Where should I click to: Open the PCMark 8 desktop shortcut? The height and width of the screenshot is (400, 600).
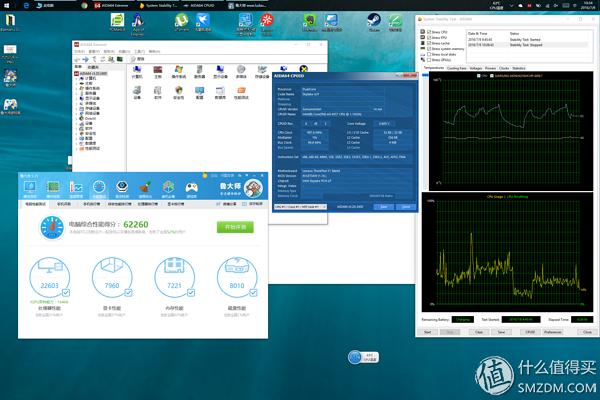tap(117, 23)
